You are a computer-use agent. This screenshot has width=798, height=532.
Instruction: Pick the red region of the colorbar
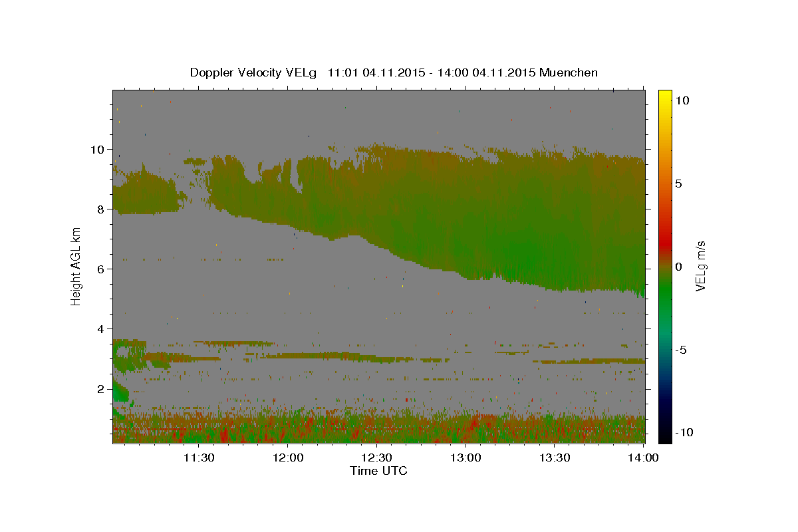[664, 243]
